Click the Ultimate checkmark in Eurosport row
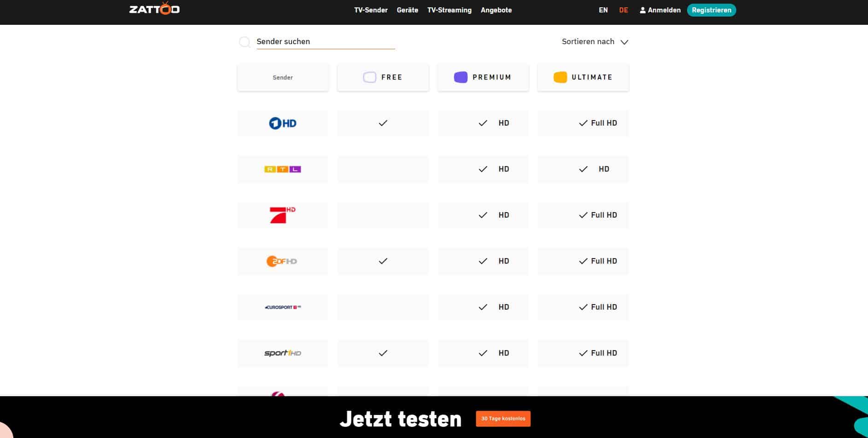 coord(583,307)
